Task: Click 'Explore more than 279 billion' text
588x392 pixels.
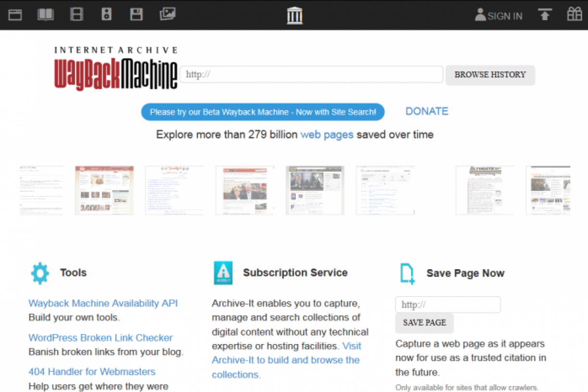Action: click(x=227, y=135)
